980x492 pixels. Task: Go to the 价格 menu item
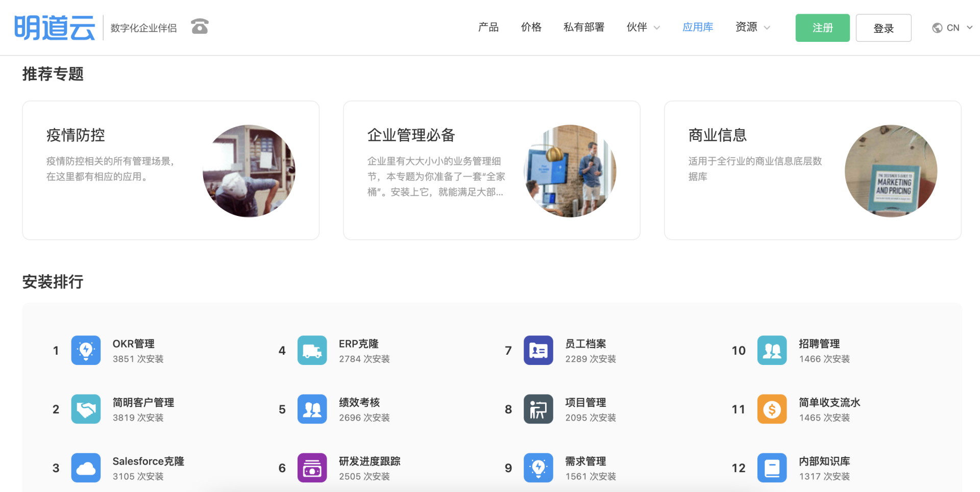pos(531,28)
